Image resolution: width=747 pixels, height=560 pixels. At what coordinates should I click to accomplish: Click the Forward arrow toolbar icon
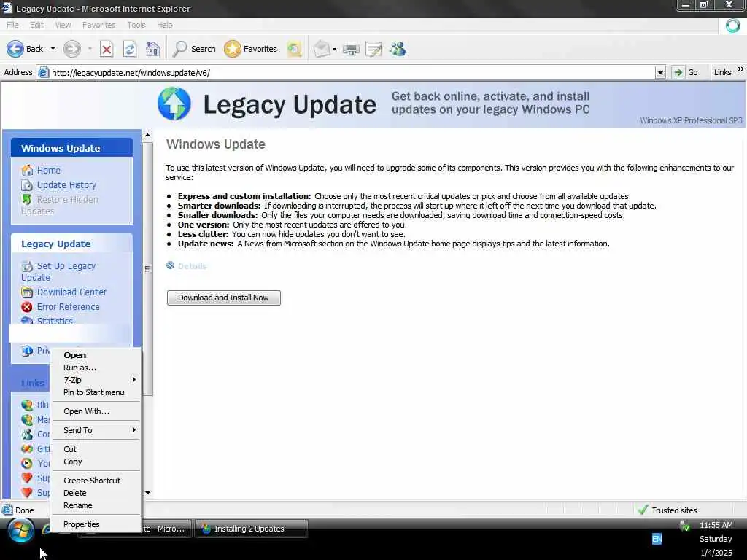(72, 49)
